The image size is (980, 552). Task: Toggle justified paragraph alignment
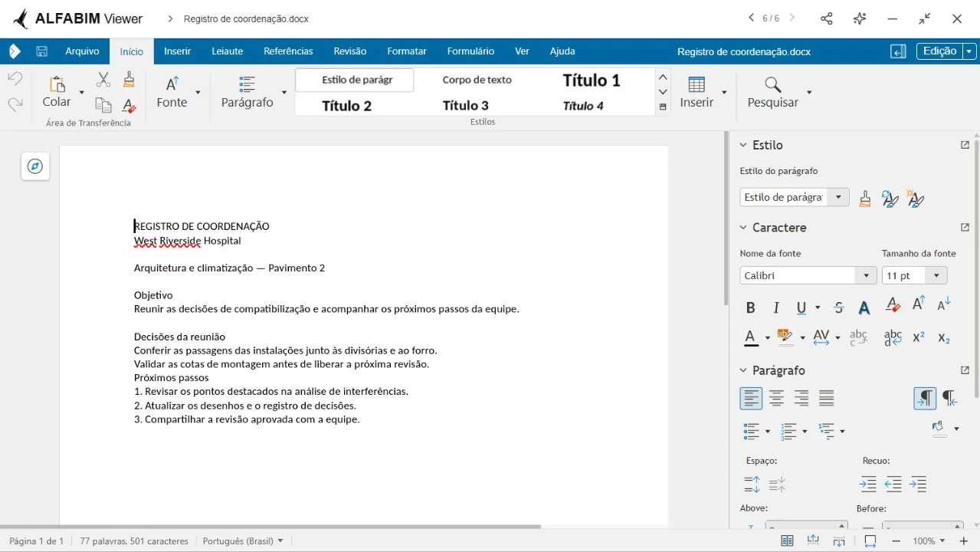tap(827, 398)
